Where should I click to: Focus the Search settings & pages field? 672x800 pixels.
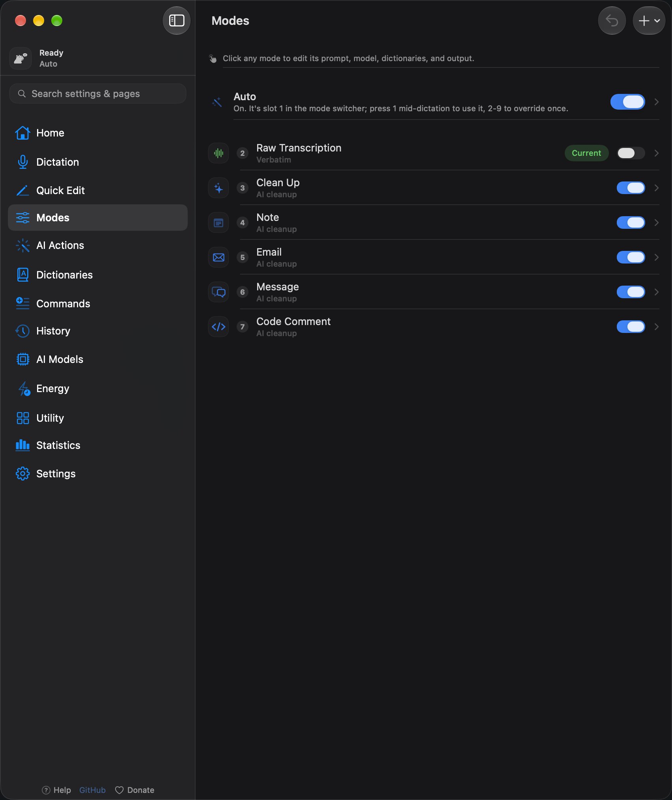pyautogui.click(x=98, y=93)
